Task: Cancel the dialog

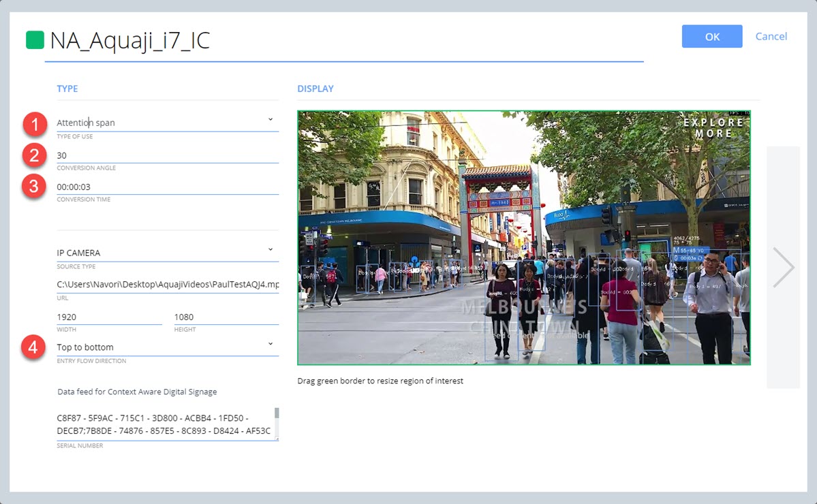Action: click(771, 37)
